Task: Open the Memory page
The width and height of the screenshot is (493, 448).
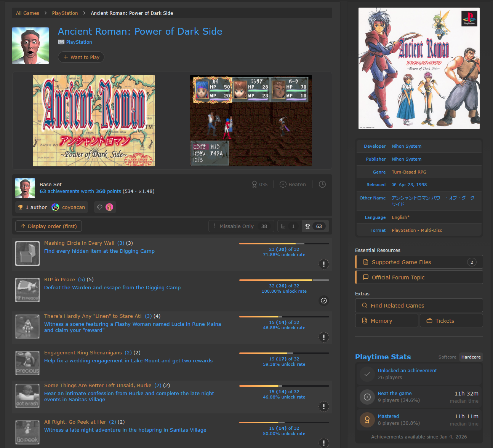Action: click(387, 320)
